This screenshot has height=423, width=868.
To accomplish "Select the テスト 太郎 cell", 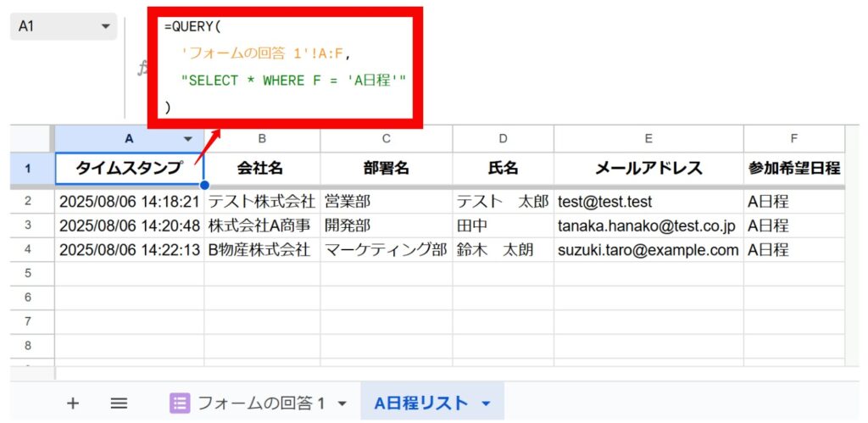I will click(x=504, y=202).
